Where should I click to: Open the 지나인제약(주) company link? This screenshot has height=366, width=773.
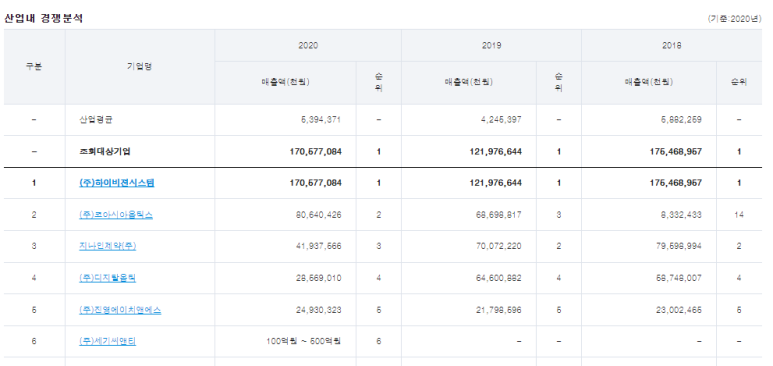[107, 246]
